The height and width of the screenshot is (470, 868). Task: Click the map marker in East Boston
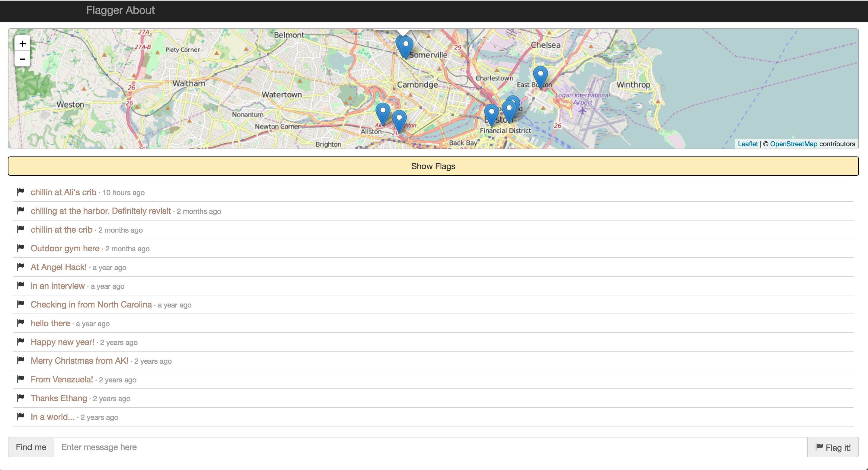coord(540,76)
